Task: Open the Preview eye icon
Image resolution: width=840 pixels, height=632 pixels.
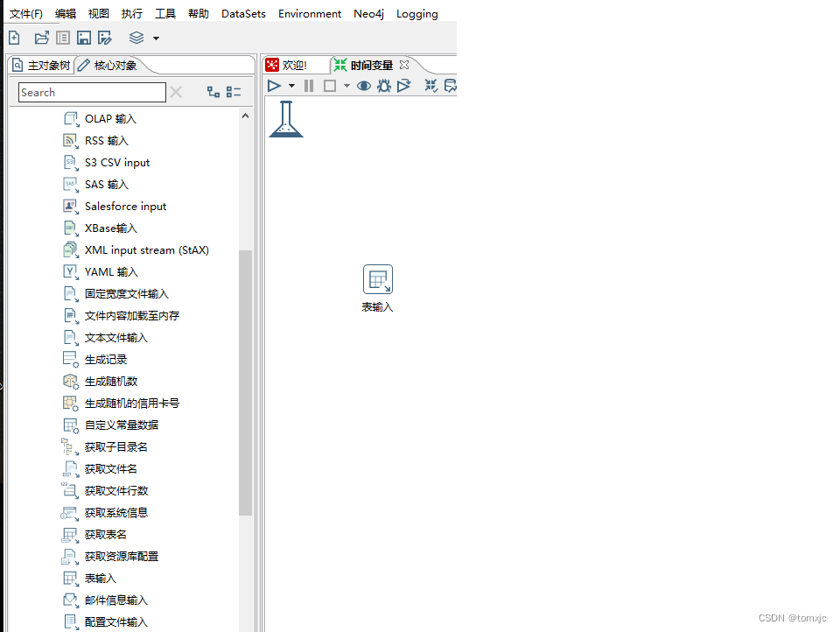Action: pyautogui.click(x=364, y=85)
